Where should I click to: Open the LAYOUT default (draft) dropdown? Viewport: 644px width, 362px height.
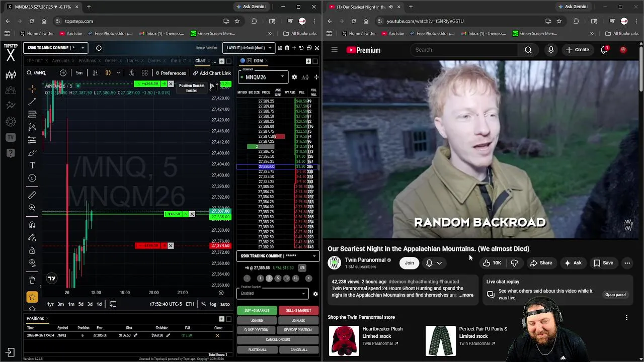click(249, 48)
